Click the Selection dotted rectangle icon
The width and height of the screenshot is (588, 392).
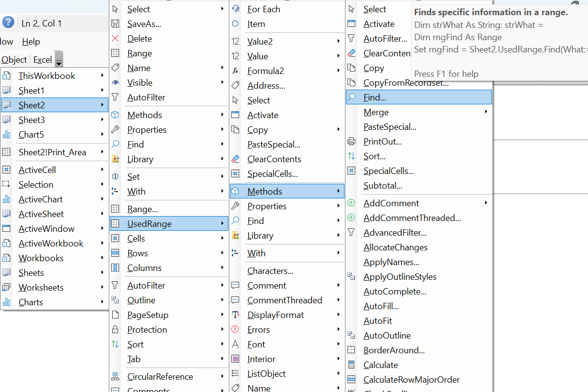(6, 184)
